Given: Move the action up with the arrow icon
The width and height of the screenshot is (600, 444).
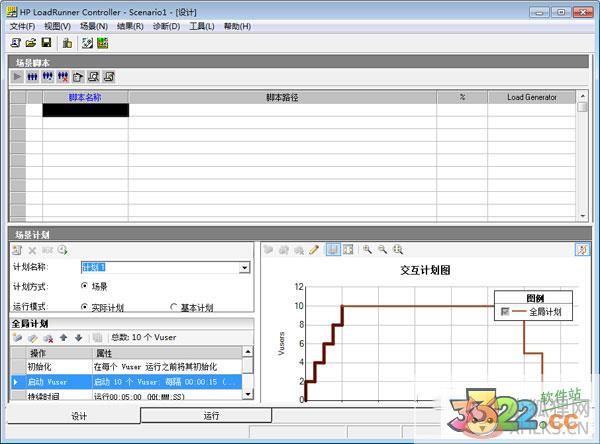Looking at the screenshot, I should coord(64,338).
